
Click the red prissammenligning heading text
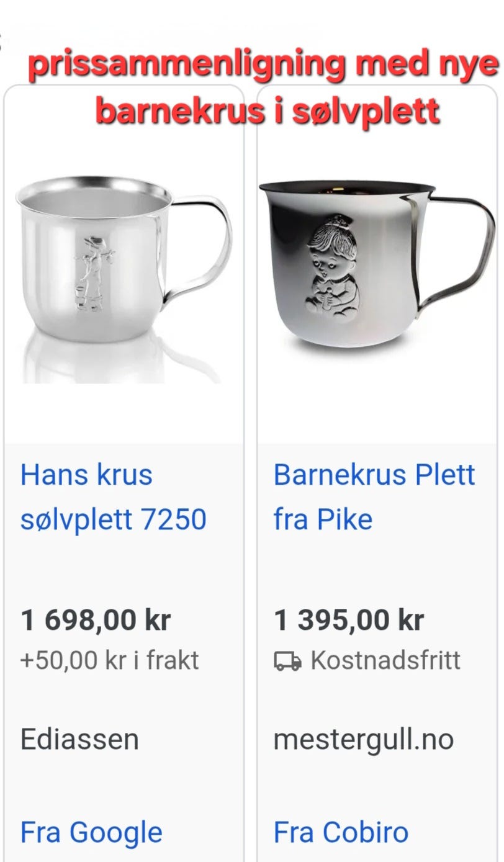click(264, 67)
